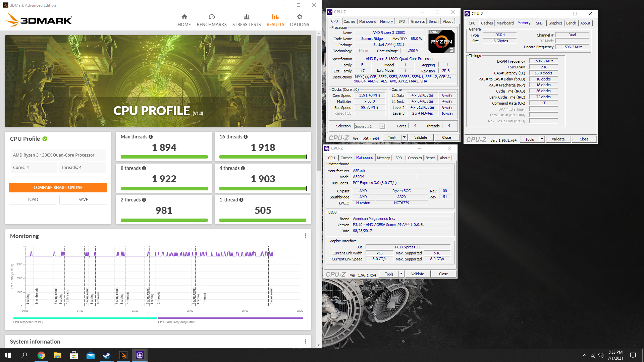Open the BENCHMARKS section in 3DMark
Screen dimensions: 644x362
pos(212,20)
